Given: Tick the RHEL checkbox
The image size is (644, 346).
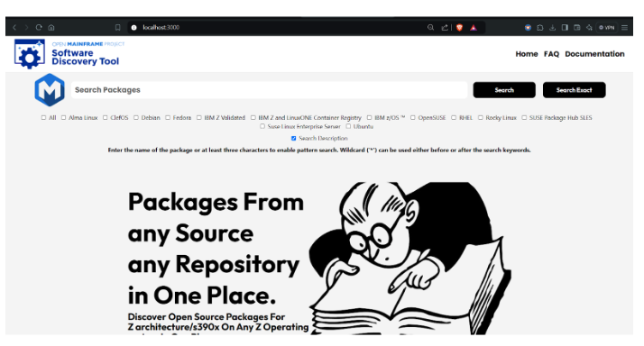Looking at the screenshot, I should pyautogui.click(x=454, y=118).
